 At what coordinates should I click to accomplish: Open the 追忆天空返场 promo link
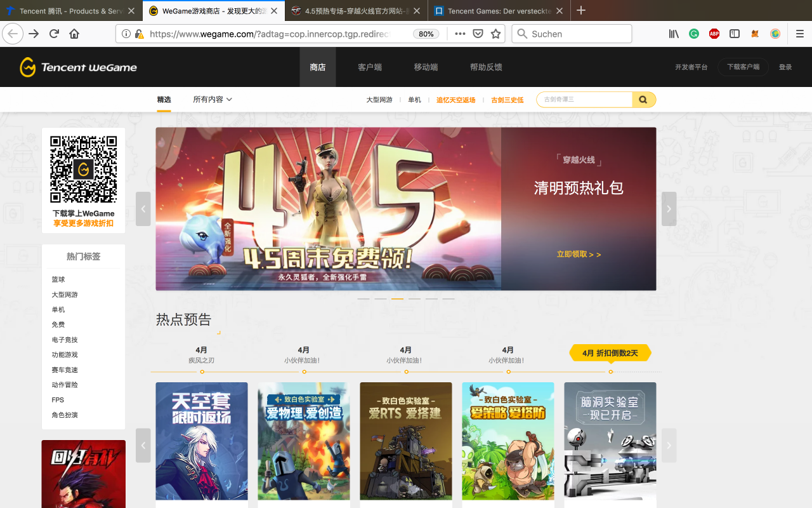pyautogui.click(x=455, y=100)
